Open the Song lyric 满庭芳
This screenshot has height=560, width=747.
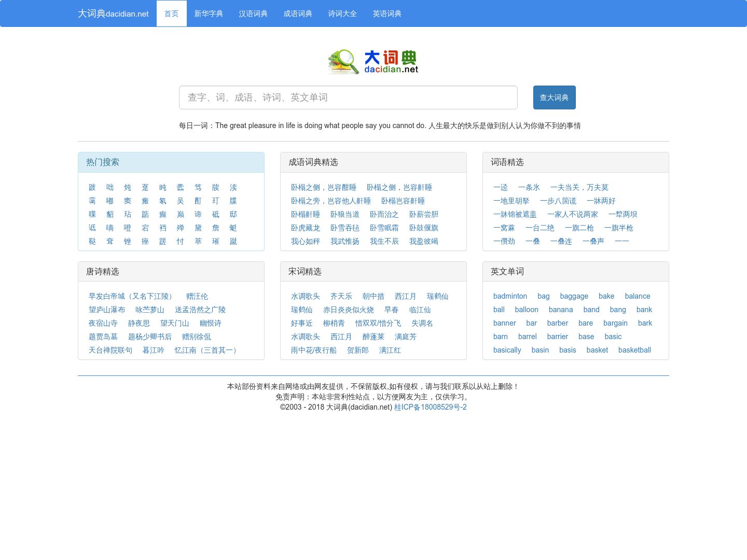(x=406, y=337)
